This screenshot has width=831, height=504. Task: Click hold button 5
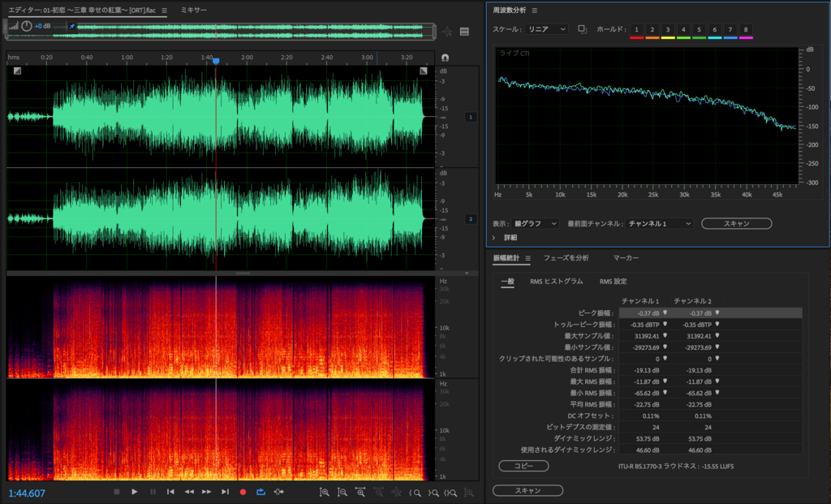[699, 30]
